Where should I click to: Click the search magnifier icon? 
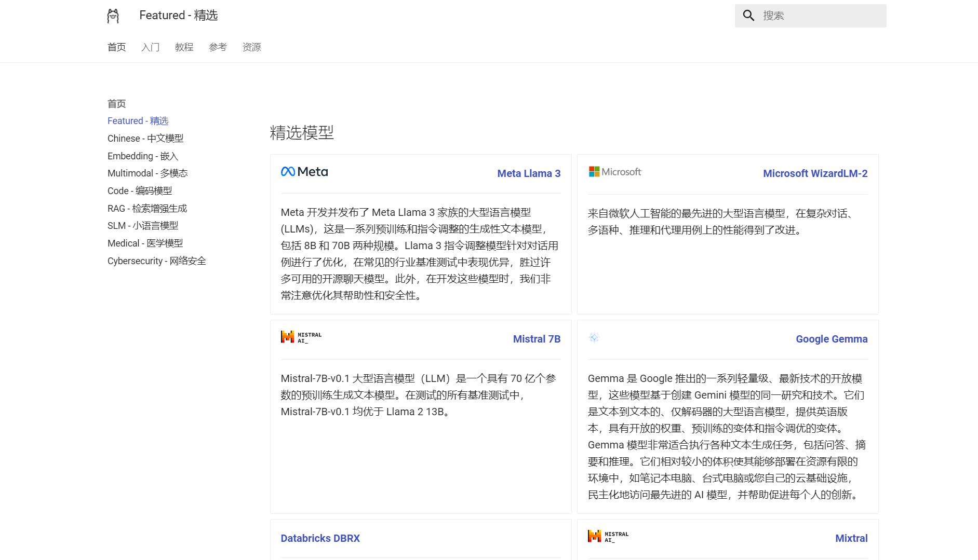[x=748, y=16]
